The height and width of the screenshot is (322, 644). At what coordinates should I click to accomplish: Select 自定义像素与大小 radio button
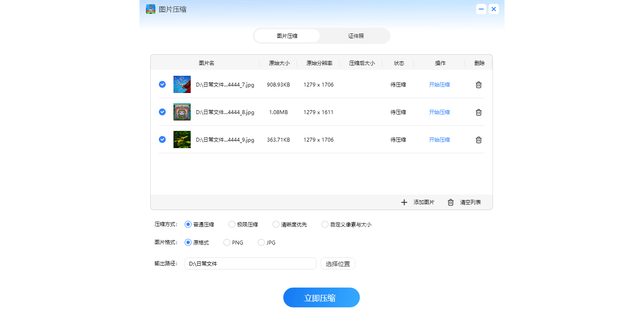click(325, 224)
